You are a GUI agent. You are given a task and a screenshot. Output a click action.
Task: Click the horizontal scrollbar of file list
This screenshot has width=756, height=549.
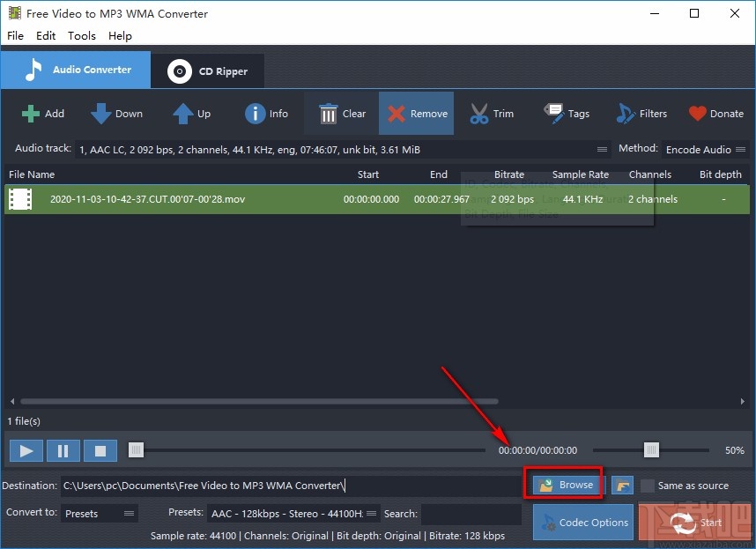(x=259, y=401)
